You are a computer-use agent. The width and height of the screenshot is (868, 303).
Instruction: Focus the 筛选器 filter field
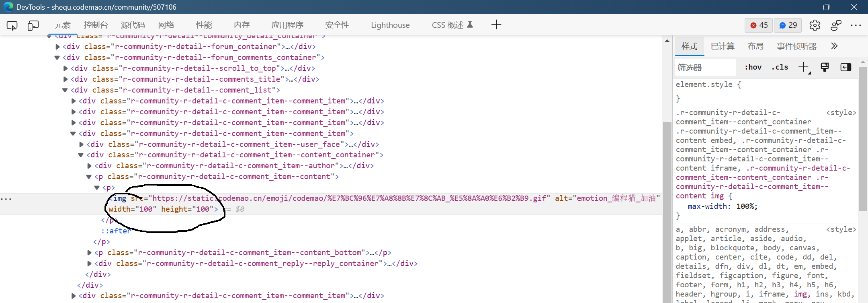pos(705,67)
